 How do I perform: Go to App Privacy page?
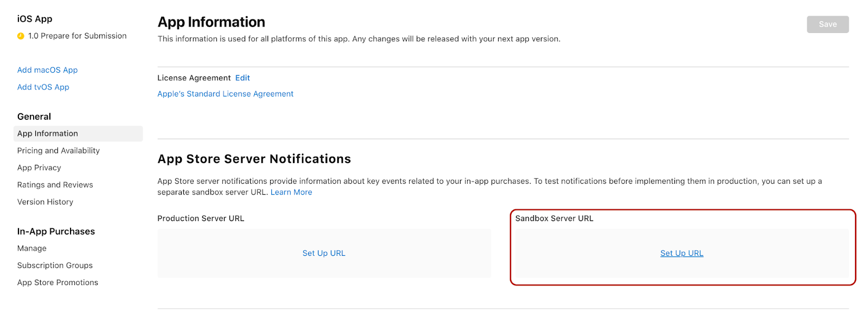39,168
